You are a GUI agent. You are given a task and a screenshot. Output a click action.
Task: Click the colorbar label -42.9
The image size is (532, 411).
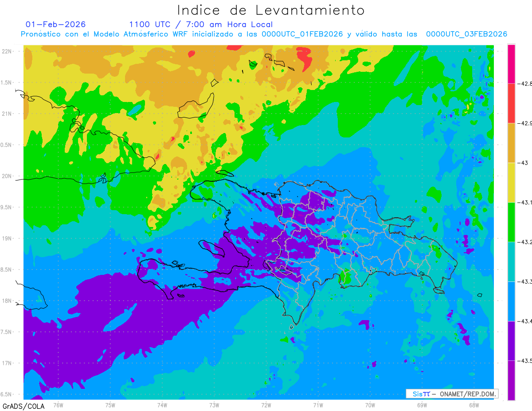(x=524, y=123)
